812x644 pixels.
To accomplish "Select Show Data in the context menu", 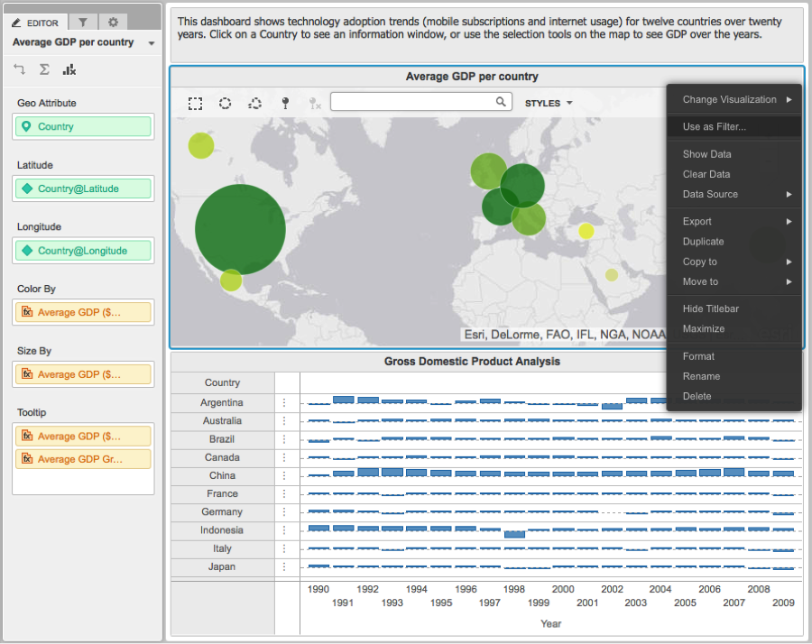I will [x=707, y=153].
